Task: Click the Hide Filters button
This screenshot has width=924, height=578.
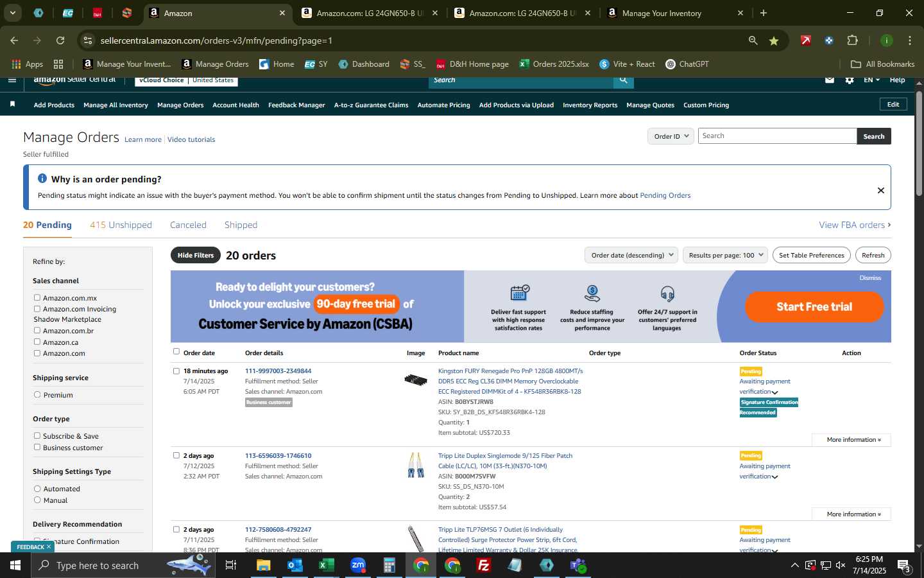Action: click(x=196, y=255)
